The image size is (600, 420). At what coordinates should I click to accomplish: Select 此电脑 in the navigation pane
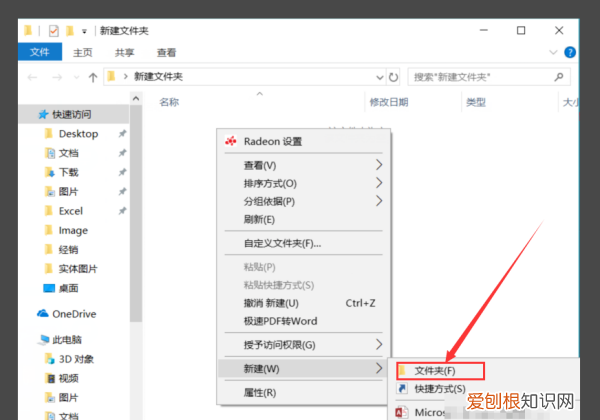pos(67,340)
